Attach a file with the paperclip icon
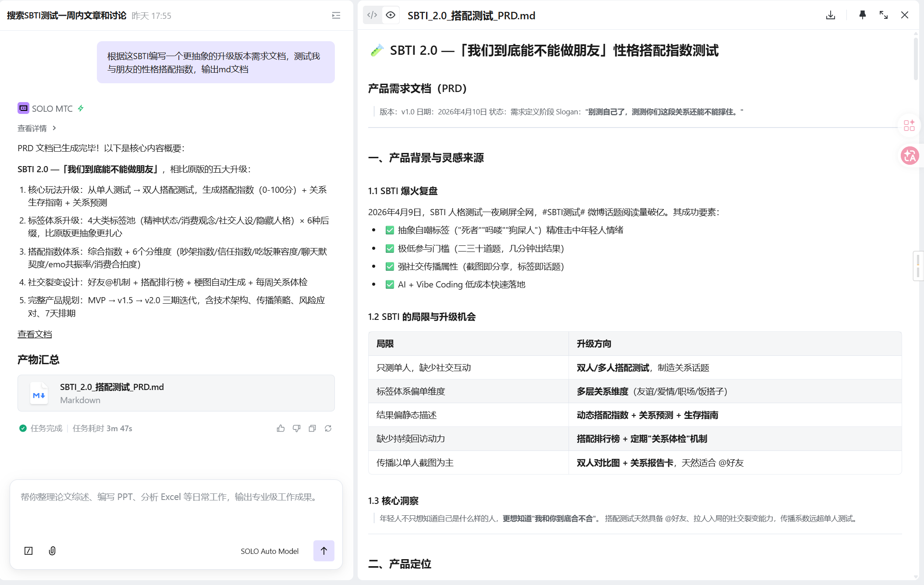This screenshot has width=924, height=585. pos(52,551)
